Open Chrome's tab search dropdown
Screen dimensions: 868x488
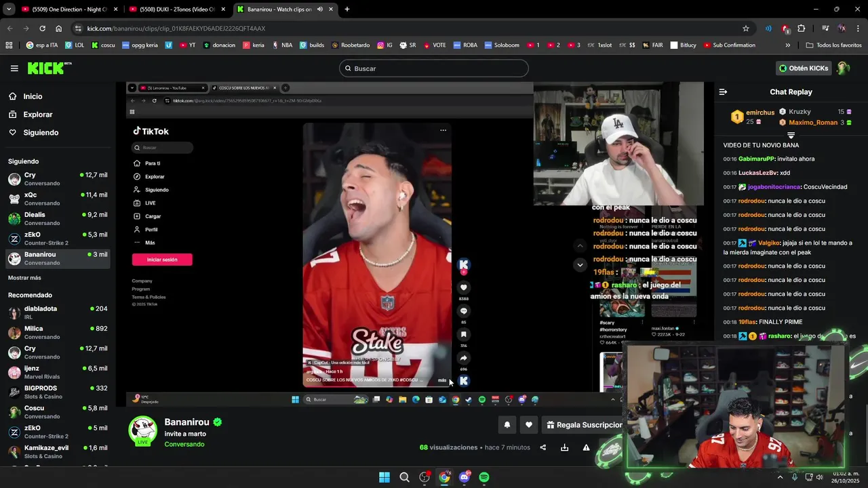coord(9,9)
